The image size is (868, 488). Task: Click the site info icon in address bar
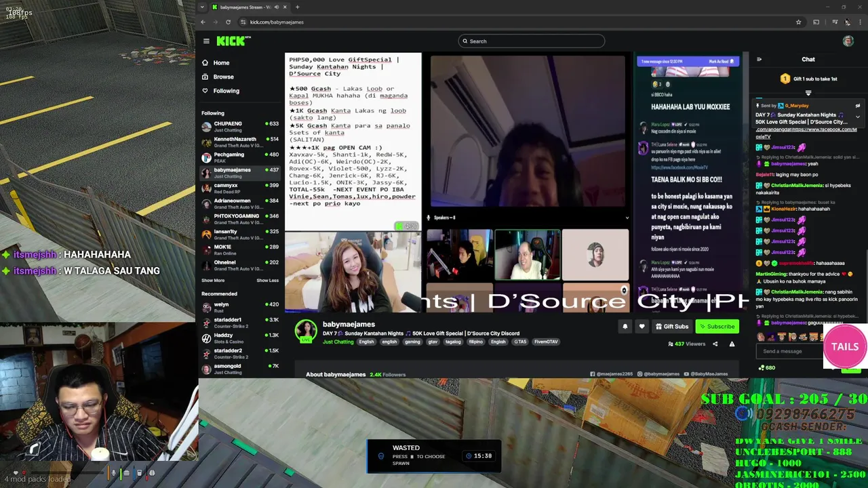point(243,22)
